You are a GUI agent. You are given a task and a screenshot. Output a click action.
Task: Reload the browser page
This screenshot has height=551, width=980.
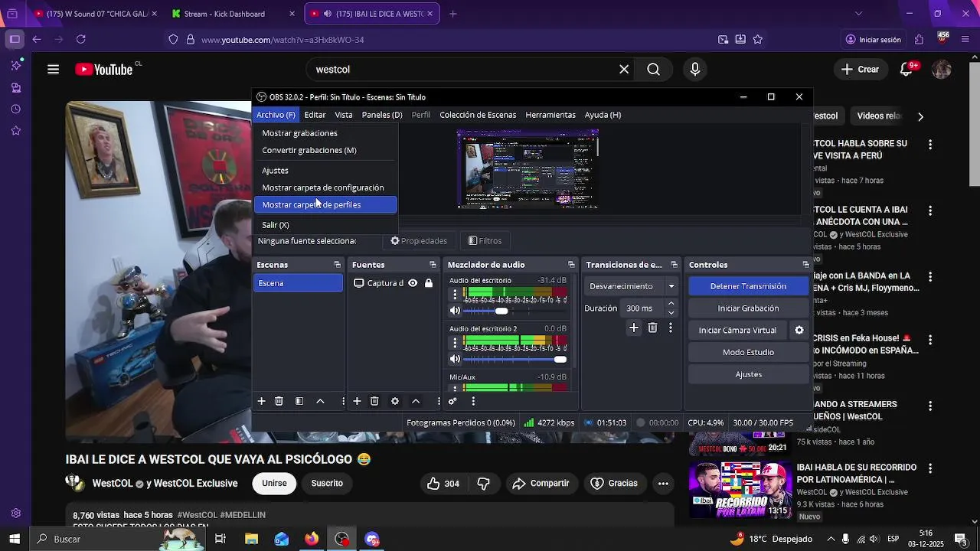(81, 39)
